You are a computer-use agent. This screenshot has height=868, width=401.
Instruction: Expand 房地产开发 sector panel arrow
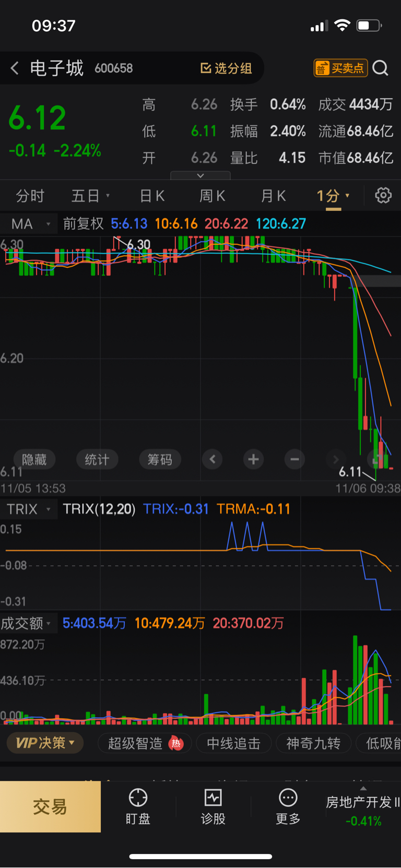363,788
